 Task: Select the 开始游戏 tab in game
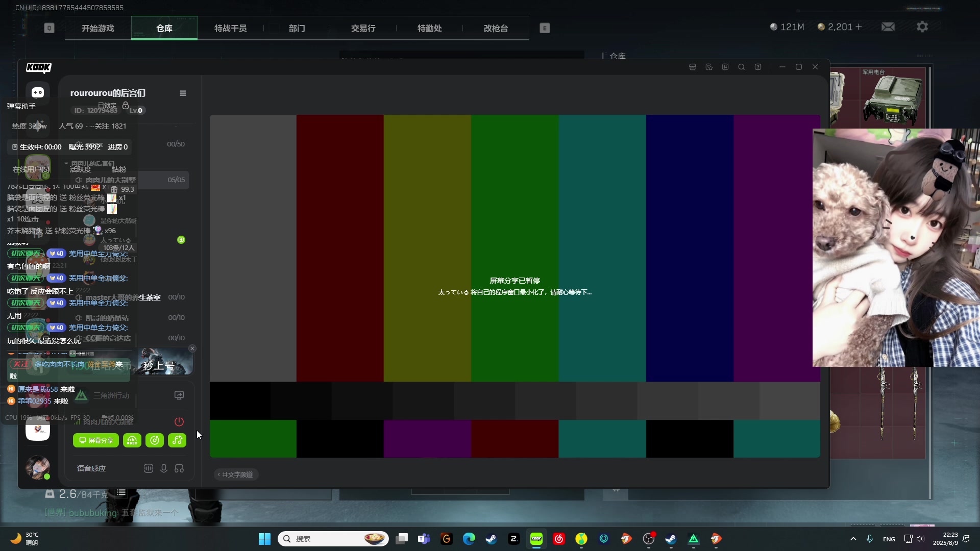tap(98, 29)
